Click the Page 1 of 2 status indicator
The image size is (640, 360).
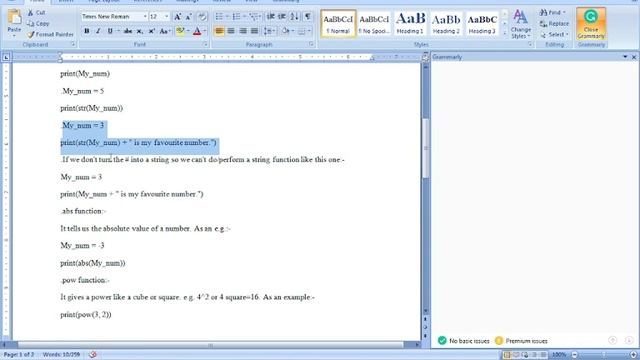[19, 355]
